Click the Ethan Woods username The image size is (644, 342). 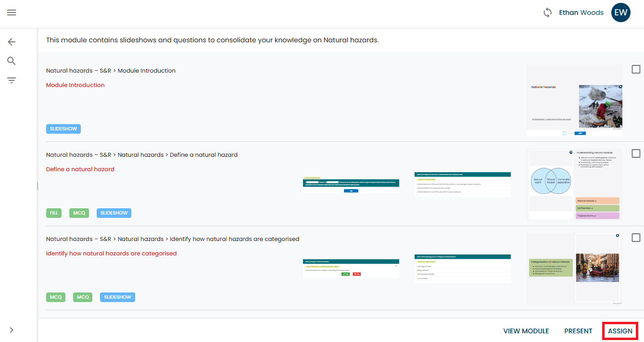[581, 13]
